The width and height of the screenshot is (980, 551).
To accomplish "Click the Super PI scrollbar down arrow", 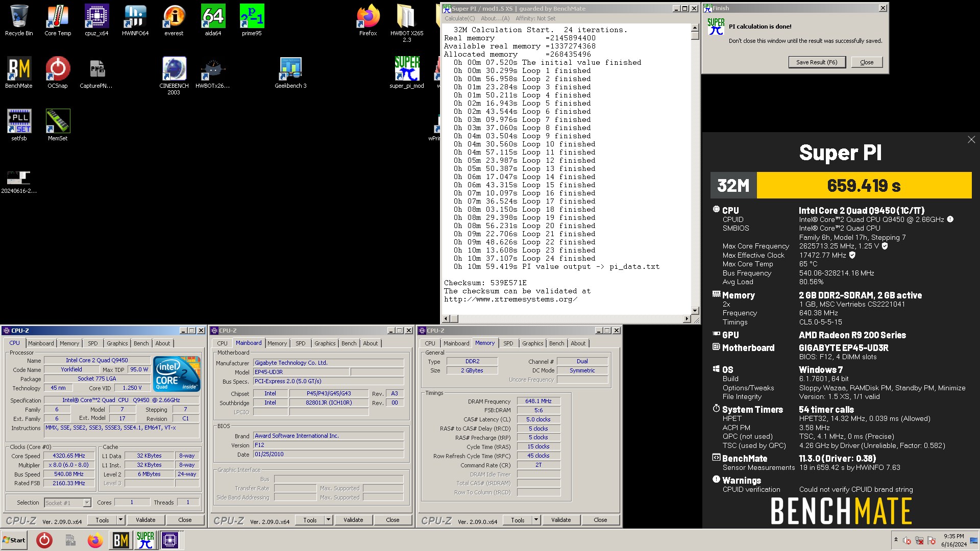I will 695,310.
